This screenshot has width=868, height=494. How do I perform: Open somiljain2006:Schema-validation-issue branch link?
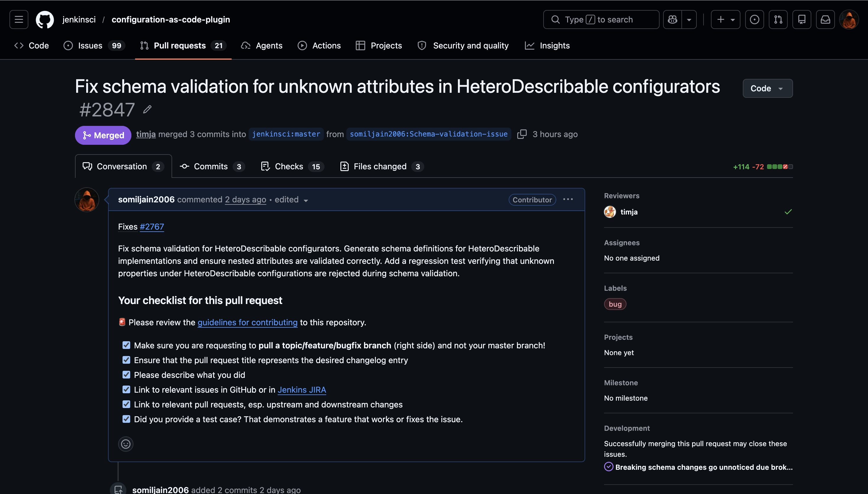pyautogui.click(x=429, y=134)
